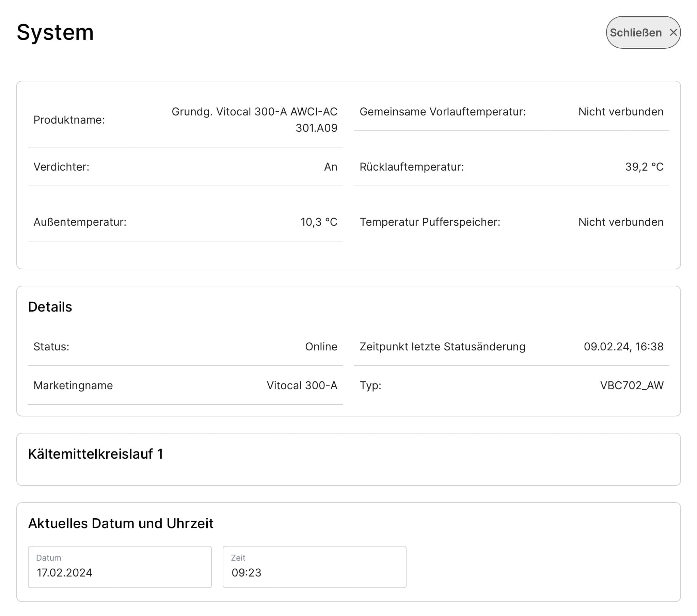
Task: Select timestamp 09.02.24, 16:38
Action: tap(624, 347)
